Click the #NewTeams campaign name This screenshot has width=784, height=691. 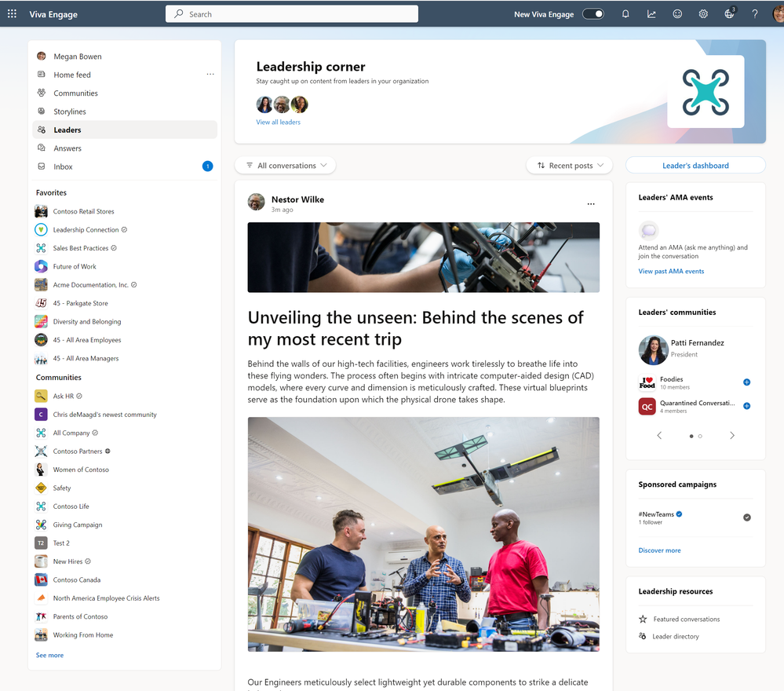pos(656,514)
